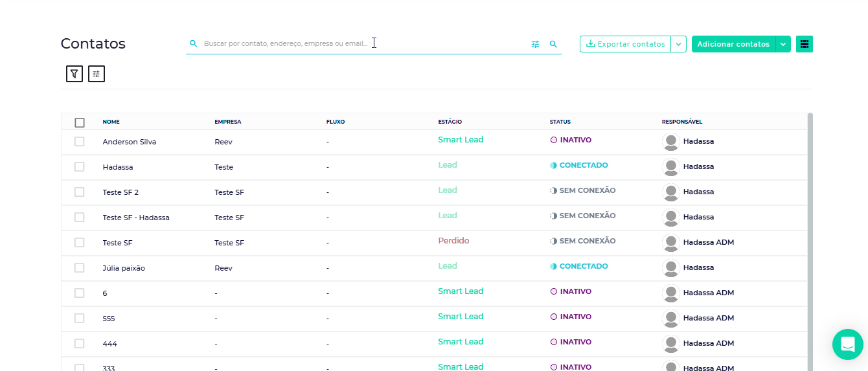
Task: Open the Perdido stage of Teste SF
Action: [x=453, y=241]
